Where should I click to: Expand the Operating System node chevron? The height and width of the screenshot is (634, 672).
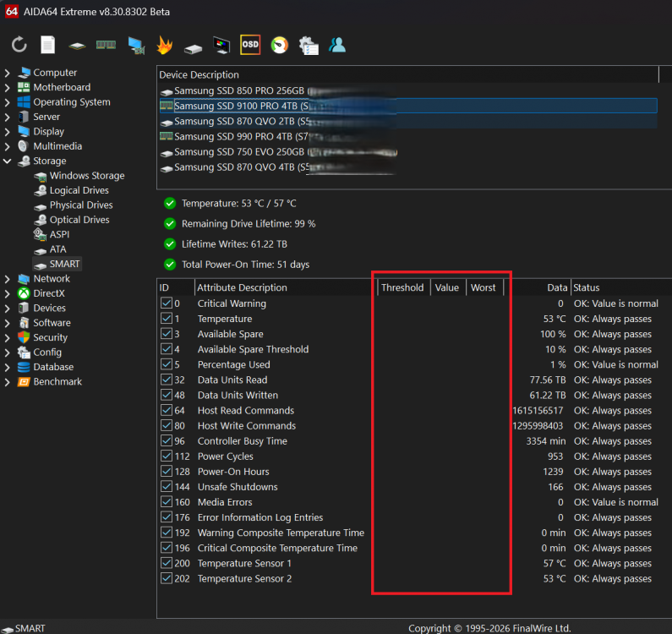[x=7, y=102]
